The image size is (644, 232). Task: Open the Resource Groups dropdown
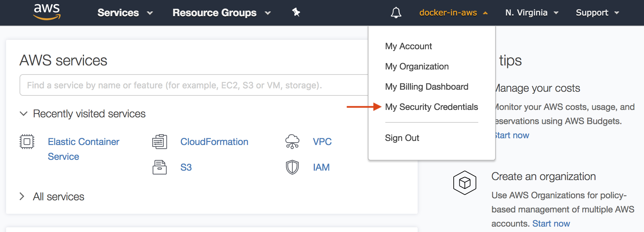(x=222, y=13)
